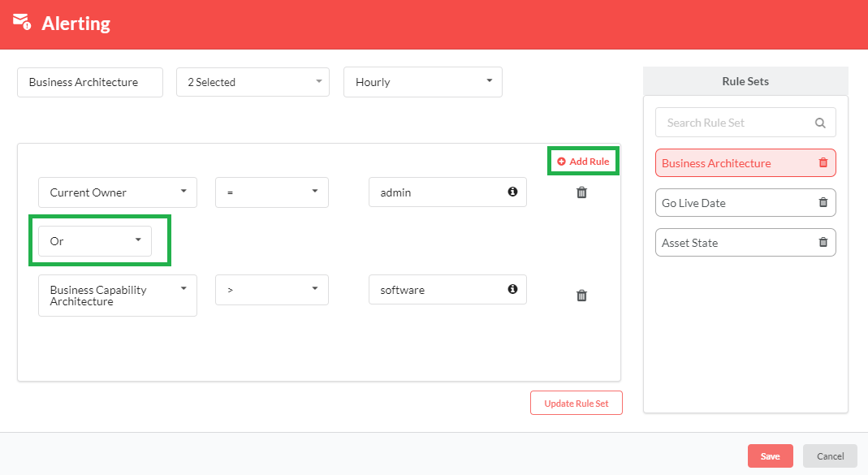Image resolution: width=868 pixels, height=475 pixels.
Task: Delete the Go Live Date rule set
Action: pyautogui.click(x=823, y=203)
